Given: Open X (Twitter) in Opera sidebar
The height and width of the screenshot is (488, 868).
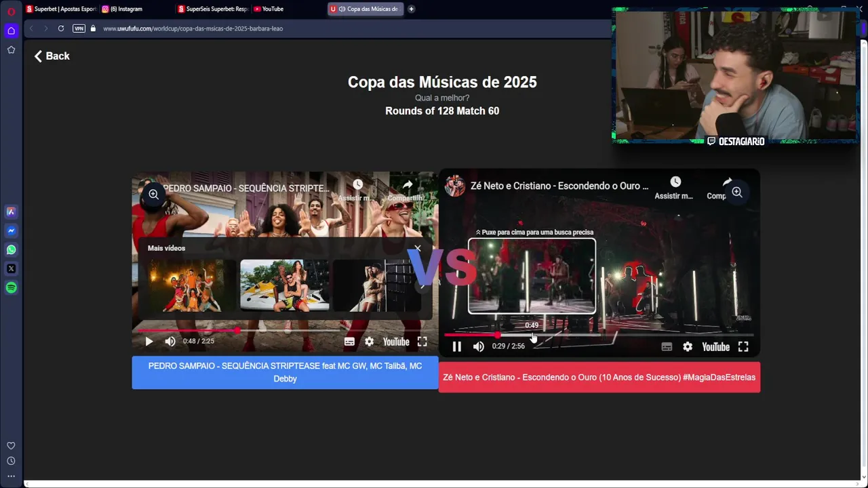Looking at the screenshot, I should pyautogui.click(x=11, y=268).
